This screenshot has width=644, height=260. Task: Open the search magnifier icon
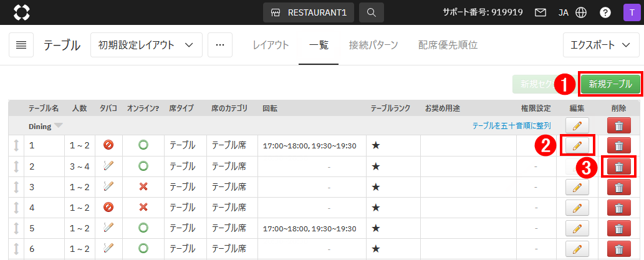pyautogui.click(x=371, y=12)
